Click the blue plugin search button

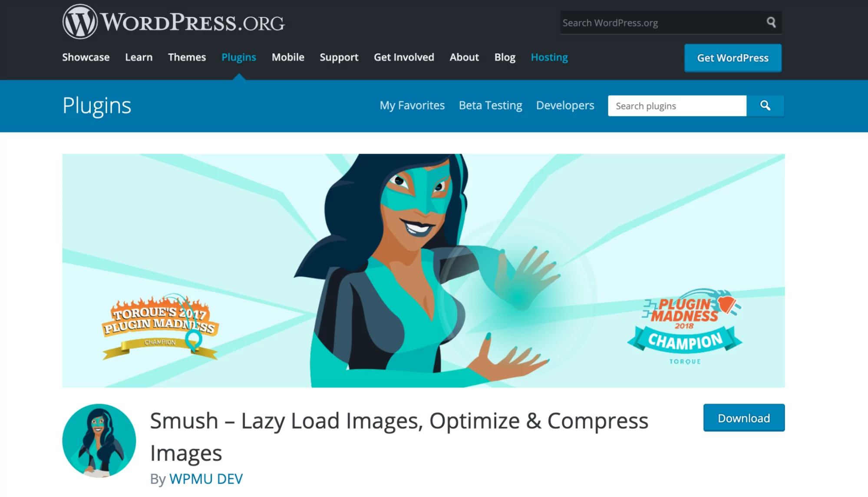765,106
